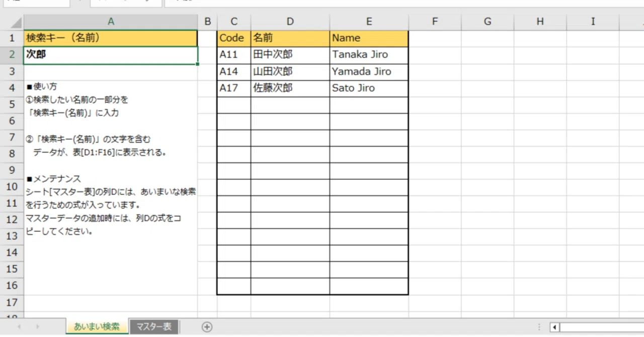Click text を行うための式が入っています。

pos(83,206)
